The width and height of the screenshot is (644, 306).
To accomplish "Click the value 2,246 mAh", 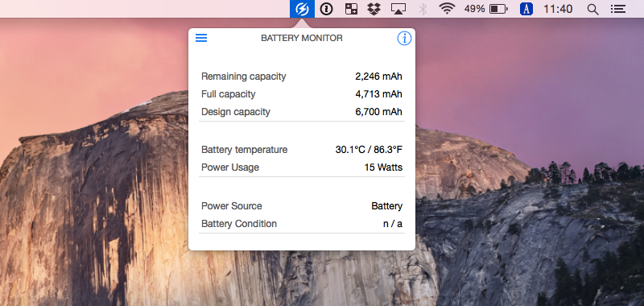I will [378, 76].
